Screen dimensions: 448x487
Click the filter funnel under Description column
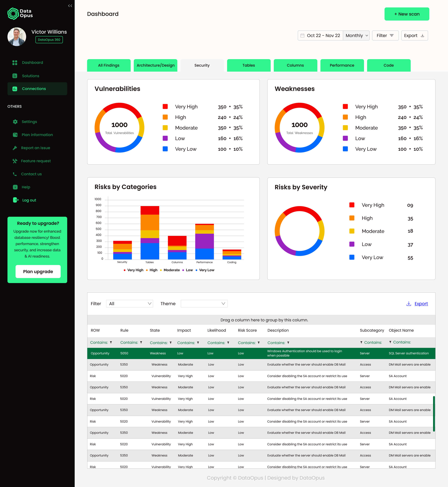tap(288, 343)
